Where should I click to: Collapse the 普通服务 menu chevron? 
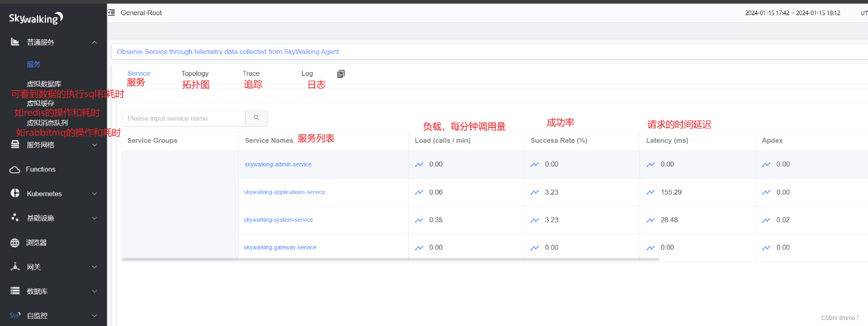(95, 42)
